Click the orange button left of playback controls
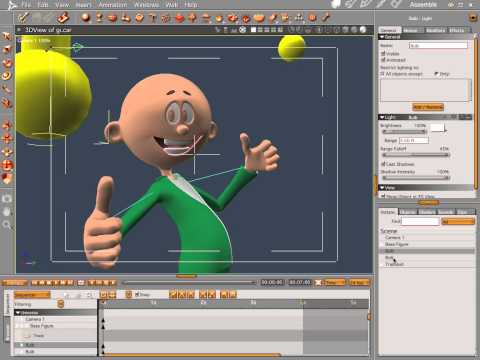 coord(15,283)
